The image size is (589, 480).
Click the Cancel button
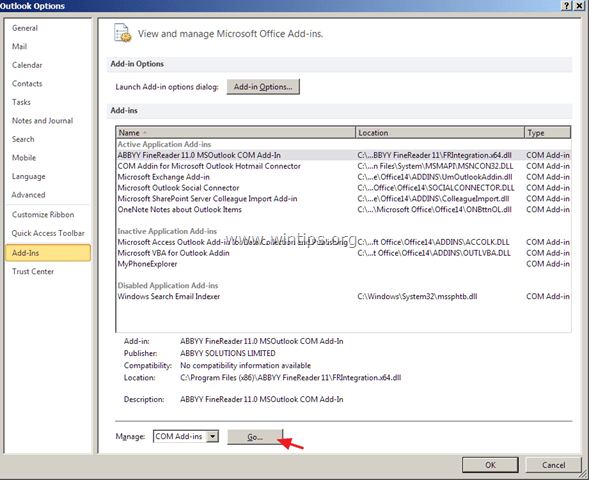coord(553,465)
